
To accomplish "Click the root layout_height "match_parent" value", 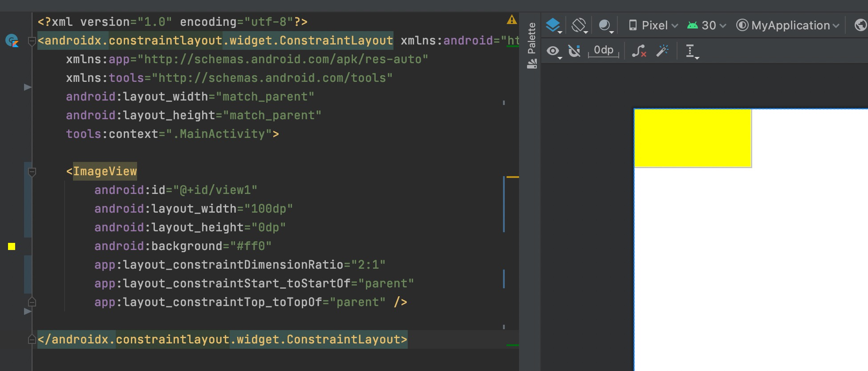I will click(x=272, y=115).
